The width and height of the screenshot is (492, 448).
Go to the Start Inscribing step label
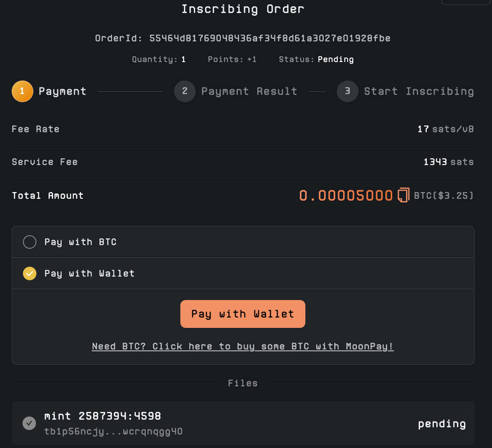[419, 91]
